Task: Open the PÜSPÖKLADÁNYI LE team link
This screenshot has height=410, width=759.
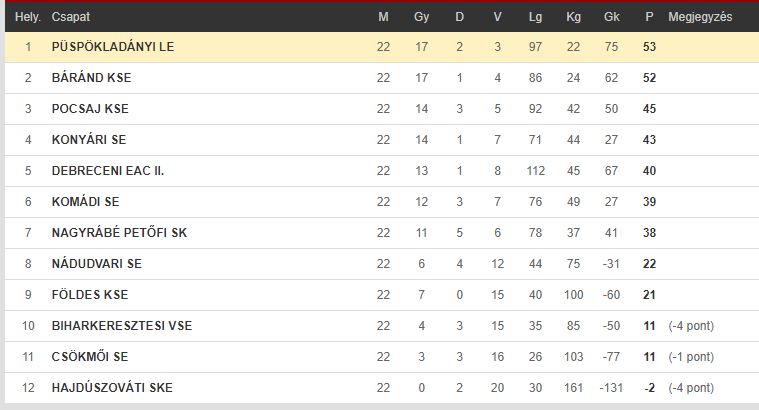Action: click(113, 46)
